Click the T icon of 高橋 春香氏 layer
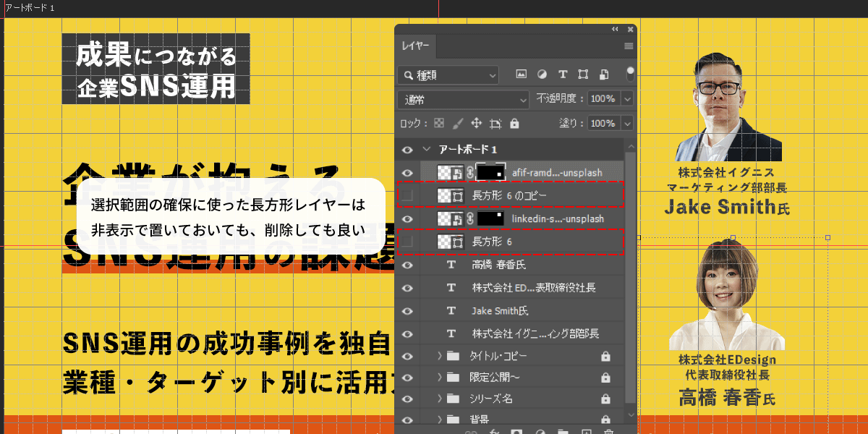 [x=451, y=265]
